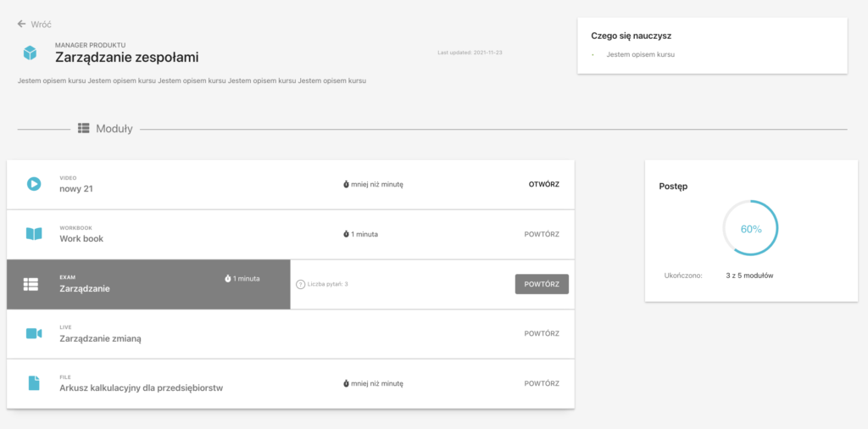Repeat the Work book module with POWTÓRZ
The image size is (868, 429).
pos(542,234)
